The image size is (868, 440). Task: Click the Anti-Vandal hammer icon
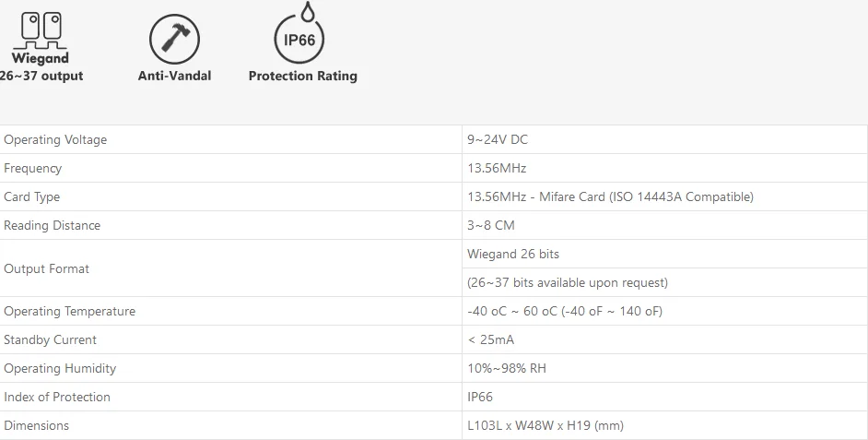tap(174, 40)
